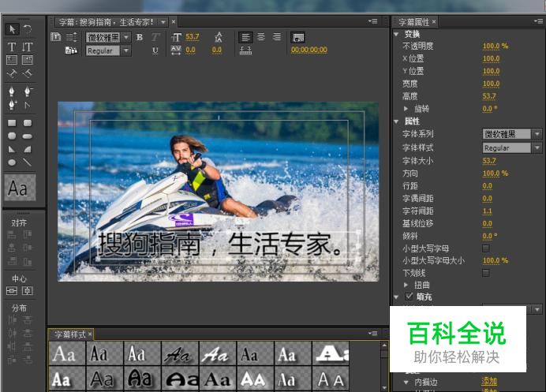Open Title Styles panel flyout menu

tap(372, 334)
